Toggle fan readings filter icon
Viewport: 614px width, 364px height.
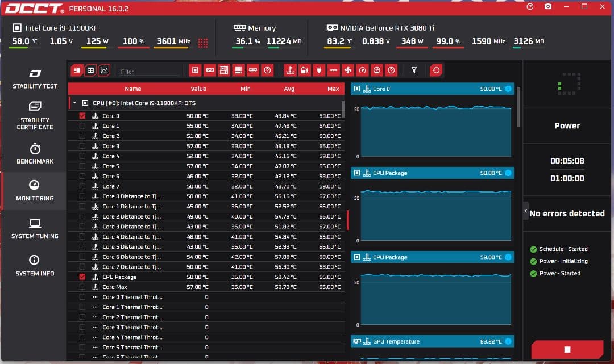coord(348,70)
